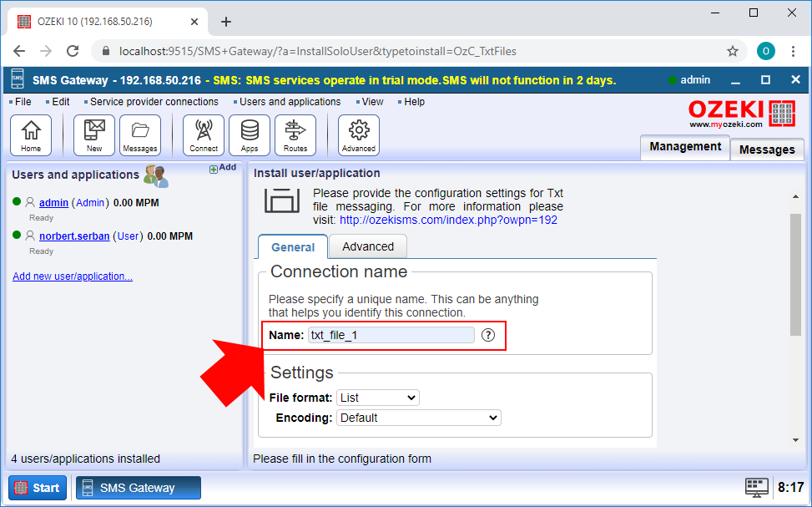Open the Help menu
Screen dimensions: 812x507
coord(414,102)
